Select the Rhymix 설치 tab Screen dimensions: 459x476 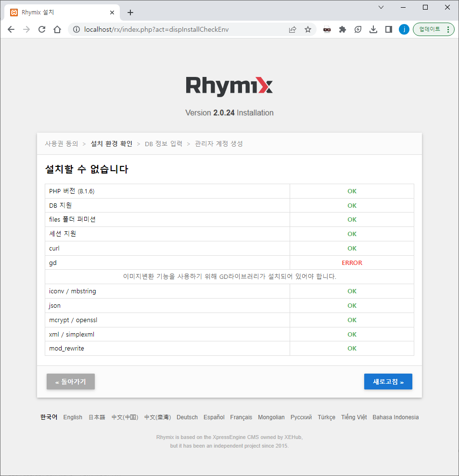coord(62,13)
